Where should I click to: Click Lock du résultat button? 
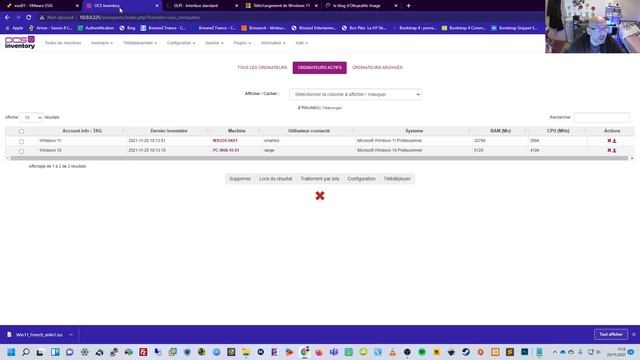276,179
